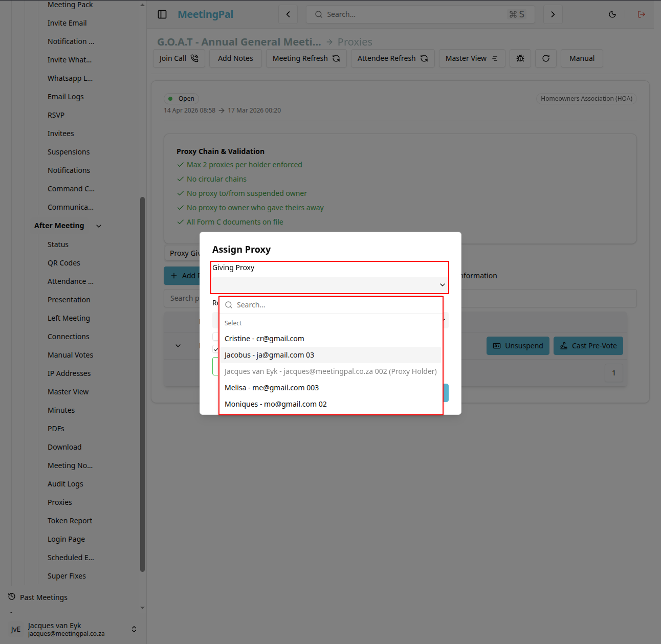This screenshot has height=644, width=661.
Task: Click the Open status badge
Action: pyautogui.click(x=181, y=99)
